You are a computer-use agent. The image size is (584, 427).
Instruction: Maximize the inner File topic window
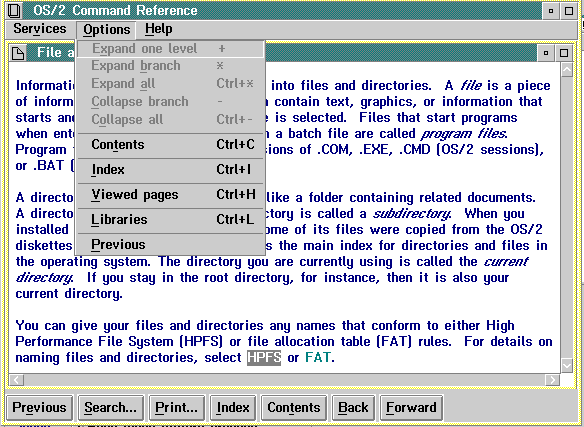pyautogui.click(x=564, y=53)
